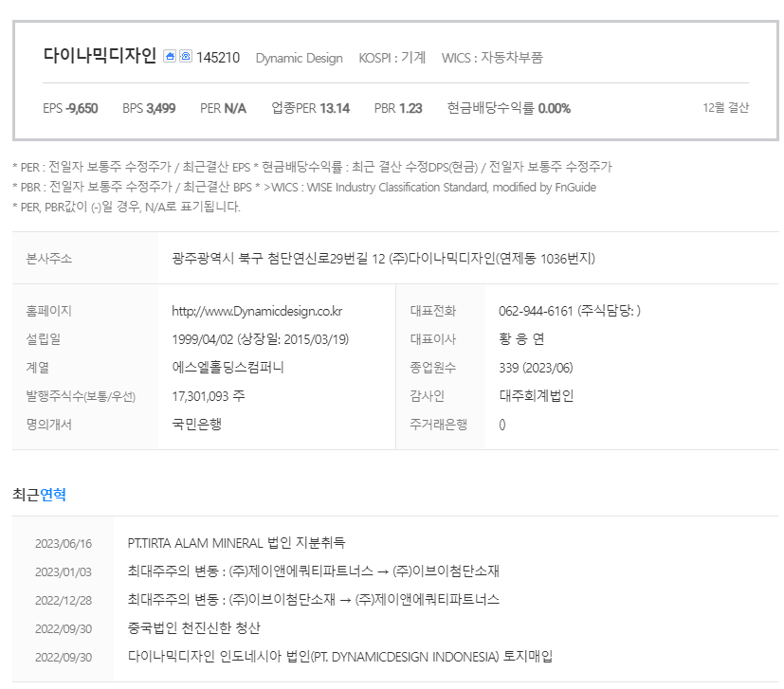Viewport: 784px width, 689px height.
Task: Click the footnote about N/A로 표기됩니다
Action: (126, 207)
